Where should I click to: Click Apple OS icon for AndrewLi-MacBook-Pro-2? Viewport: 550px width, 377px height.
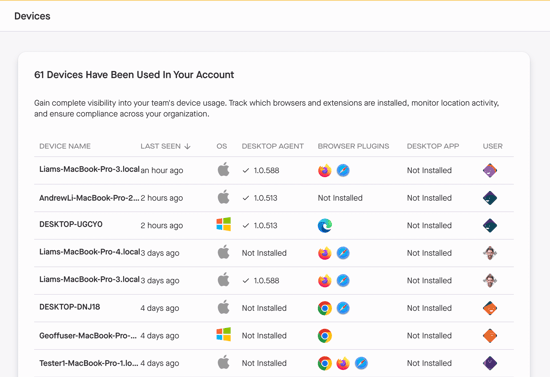point(223,197)
